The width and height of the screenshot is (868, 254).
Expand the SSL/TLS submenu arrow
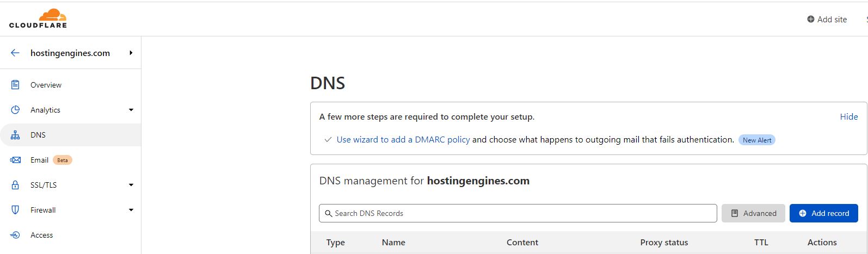131,185
